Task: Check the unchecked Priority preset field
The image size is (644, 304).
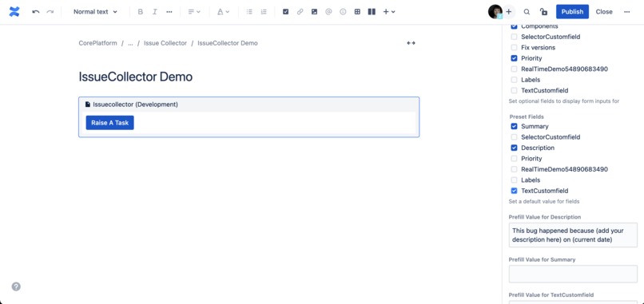Action: (x=514, y=158)
